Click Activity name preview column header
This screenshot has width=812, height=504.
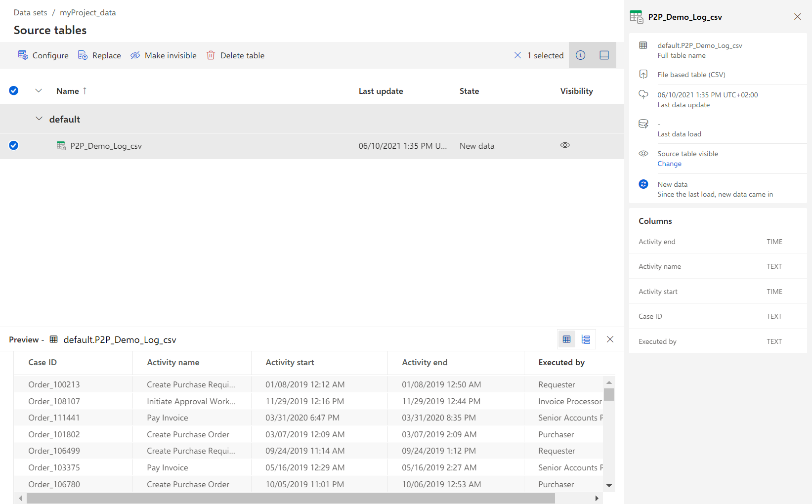[173, 362]
